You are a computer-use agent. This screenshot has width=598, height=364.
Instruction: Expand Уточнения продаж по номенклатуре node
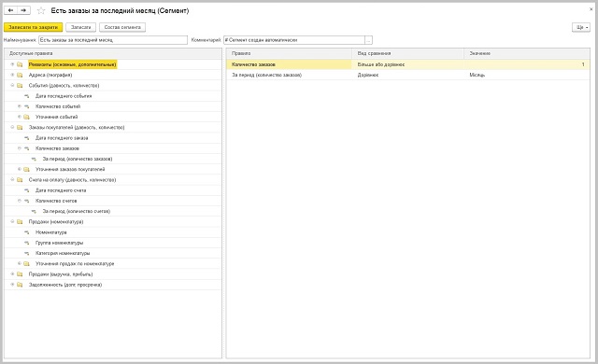tap(20, 263)
